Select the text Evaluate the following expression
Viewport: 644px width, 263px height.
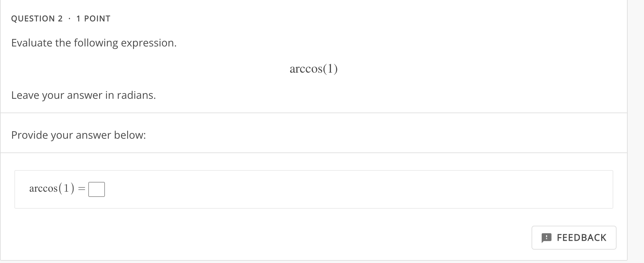tap(94, 43)
